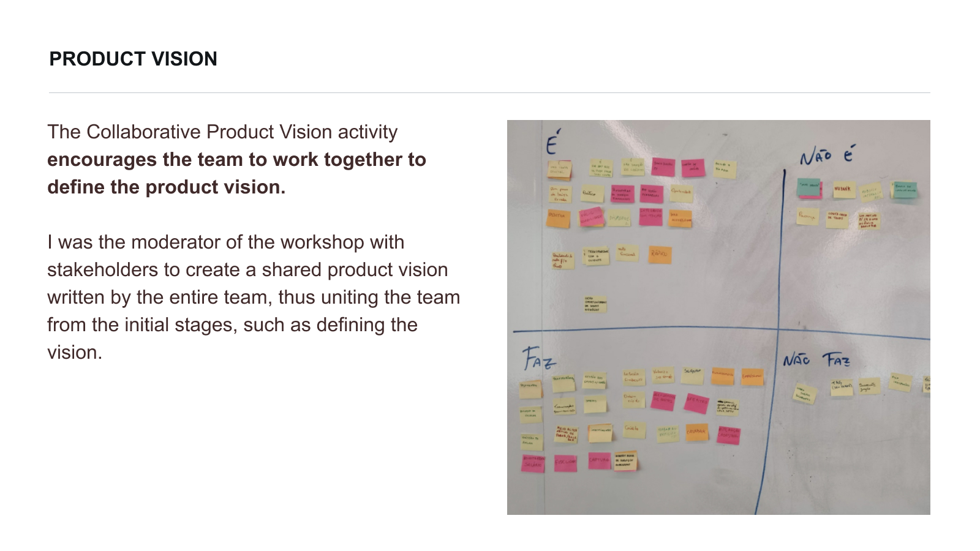
Task: Select the leftmost teal note under NÃO É
Action: [x=809, y=187]
